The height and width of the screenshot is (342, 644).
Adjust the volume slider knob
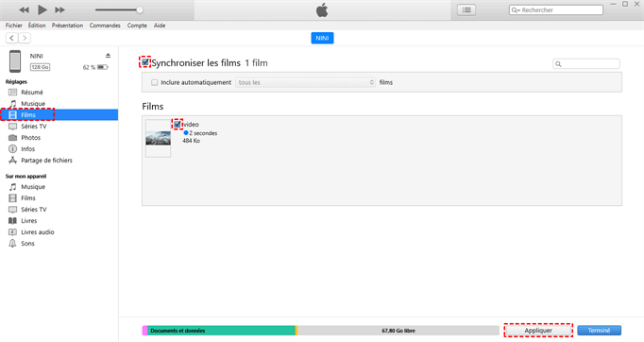(x=140, y=9)
